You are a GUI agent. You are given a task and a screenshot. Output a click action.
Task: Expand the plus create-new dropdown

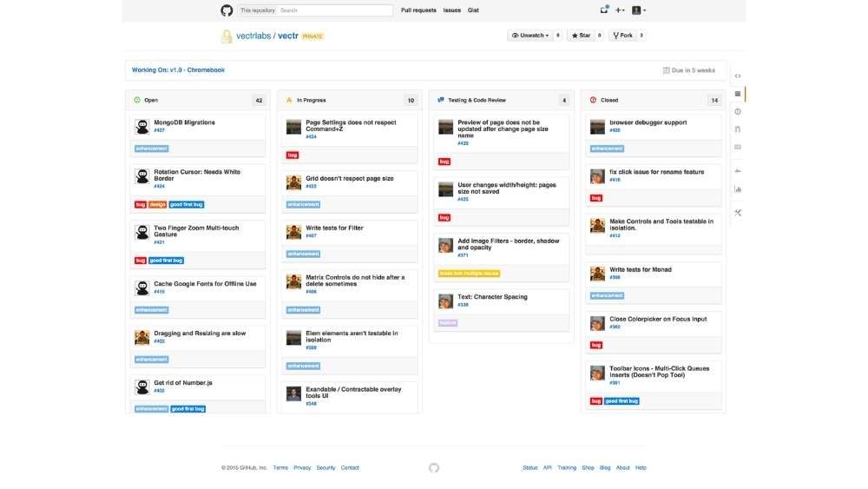[x=620, y=10]
